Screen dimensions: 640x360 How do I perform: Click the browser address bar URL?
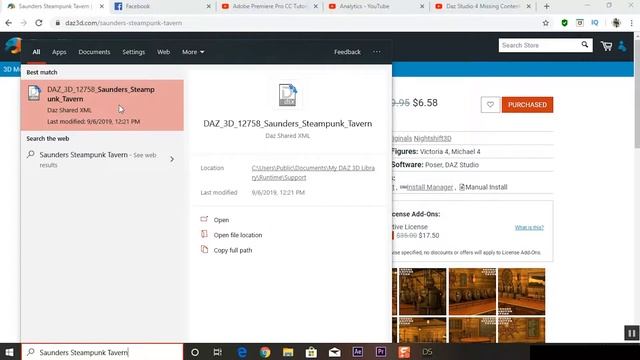(124, 23)
